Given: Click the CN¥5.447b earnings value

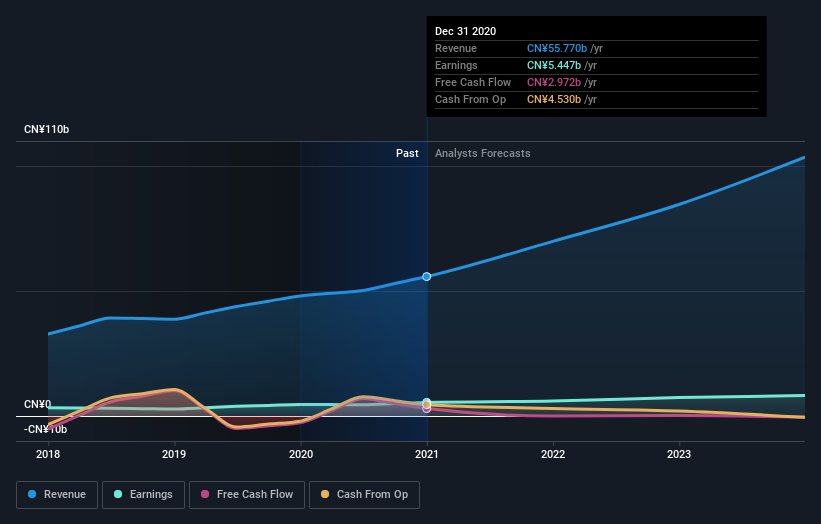Looking at the screenshot, I should (554, 65).
